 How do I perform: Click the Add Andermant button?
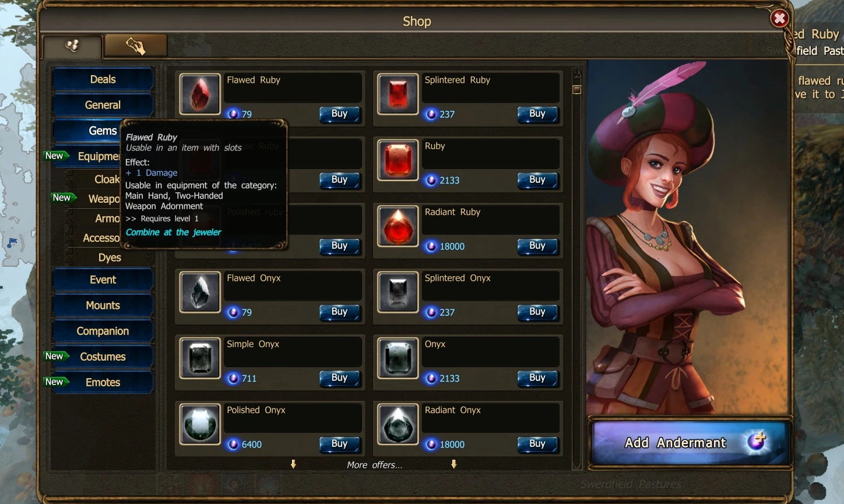tap(690, 443)
